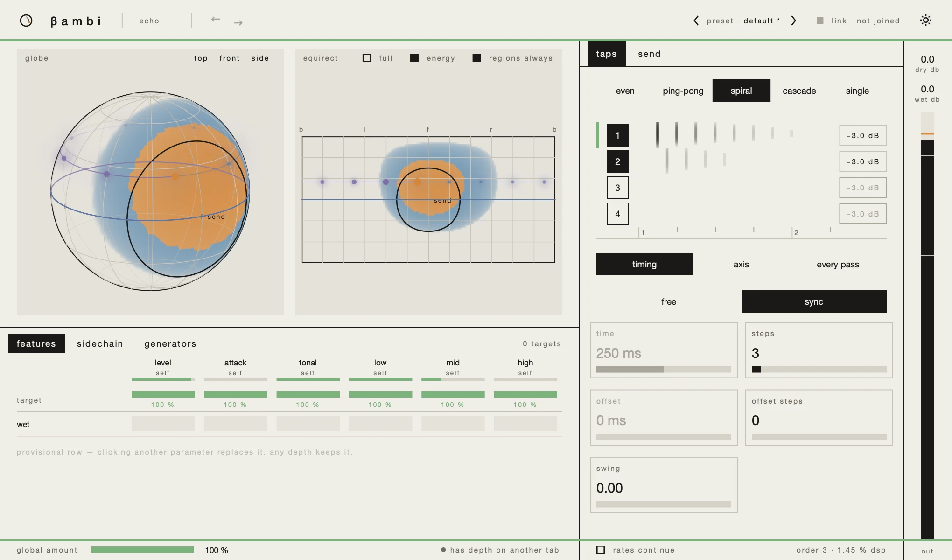Open the preset default name
The width and height of the screenshot is (952, 560).
click(761, 21)
